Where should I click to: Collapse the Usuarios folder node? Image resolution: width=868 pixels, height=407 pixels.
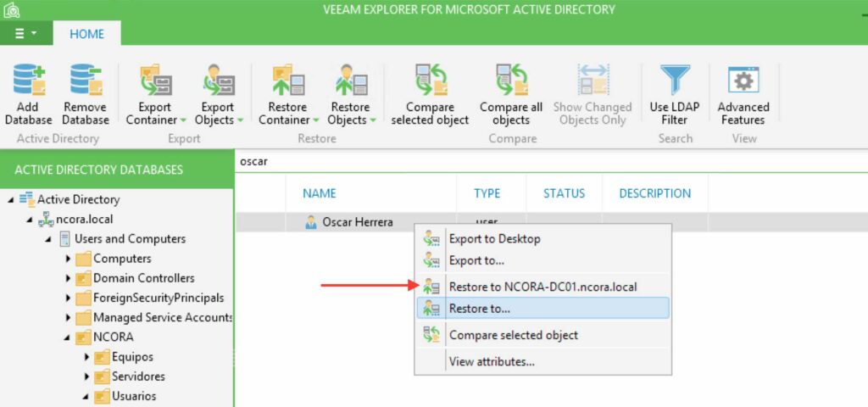click(86, 397)
